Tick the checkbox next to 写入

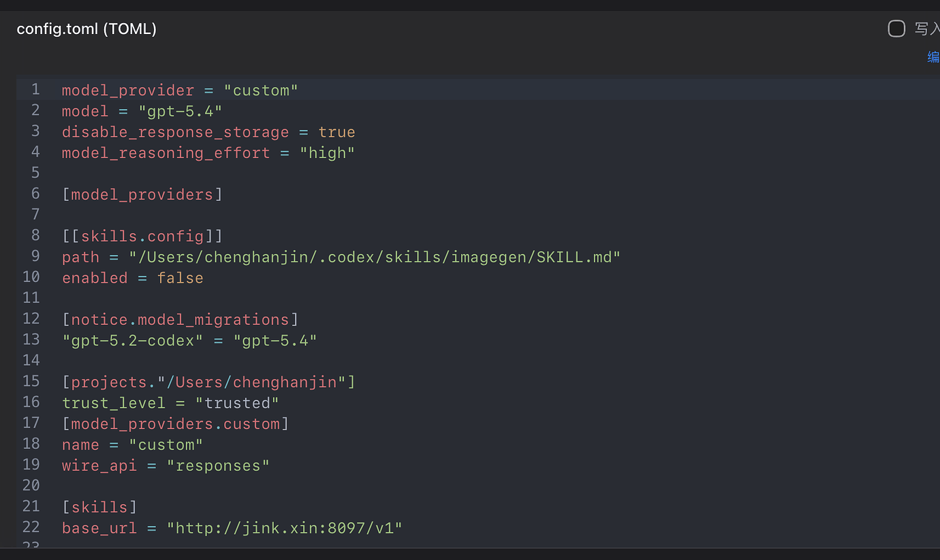click(x=896, y=29)
